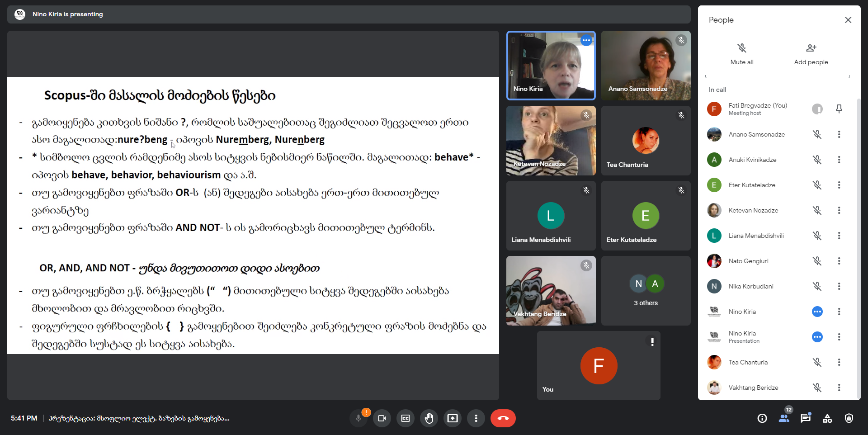The image size is (868, 435).
Task: Open more actions for Anano Samsonadze
Action: point(839,134)
